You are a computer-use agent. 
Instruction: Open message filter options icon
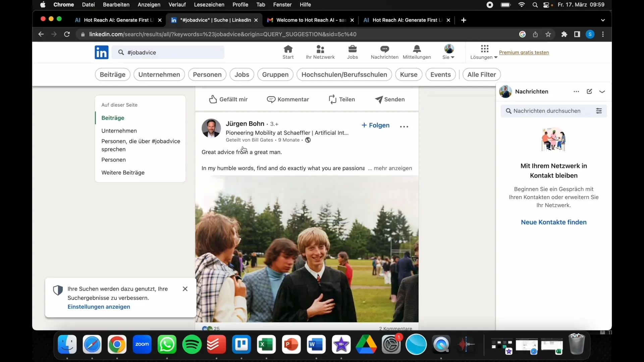599,111
